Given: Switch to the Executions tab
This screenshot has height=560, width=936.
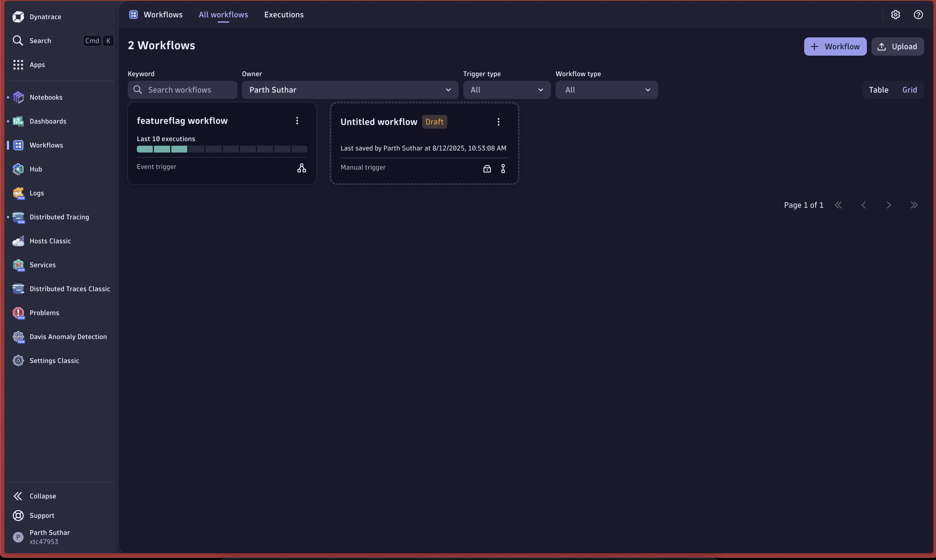Looking at the screenshot, I should [x=283, y=15].
